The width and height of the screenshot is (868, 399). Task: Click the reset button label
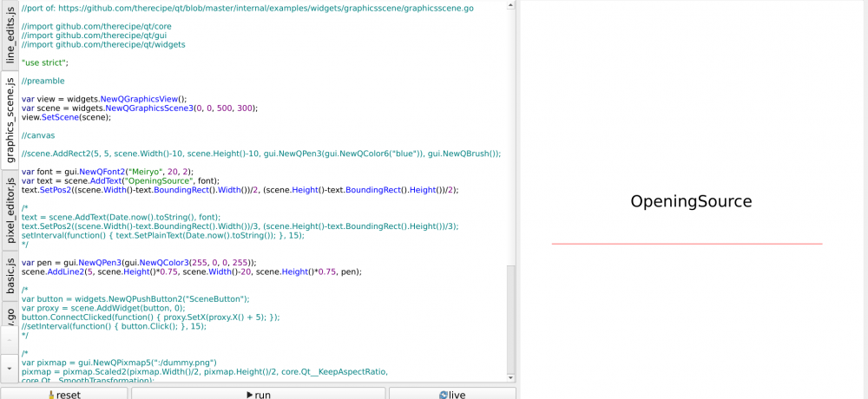coord(68,396)
